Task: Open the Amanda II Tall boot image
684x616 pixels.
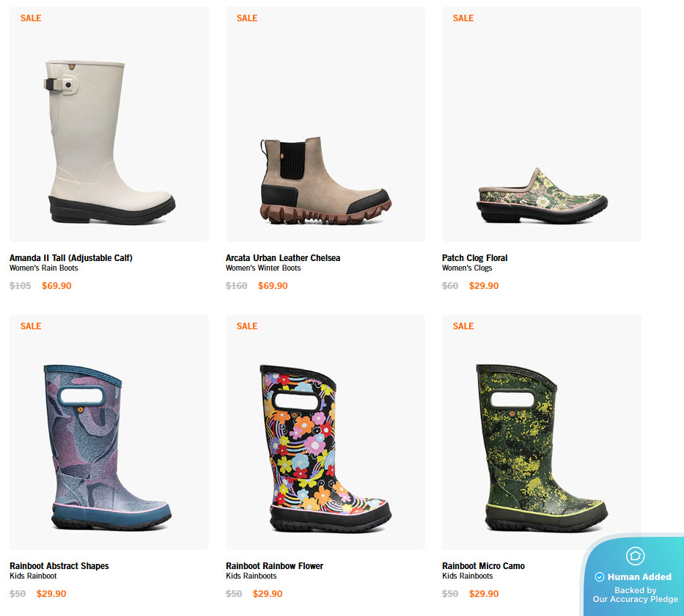Action: coord(109,125)
